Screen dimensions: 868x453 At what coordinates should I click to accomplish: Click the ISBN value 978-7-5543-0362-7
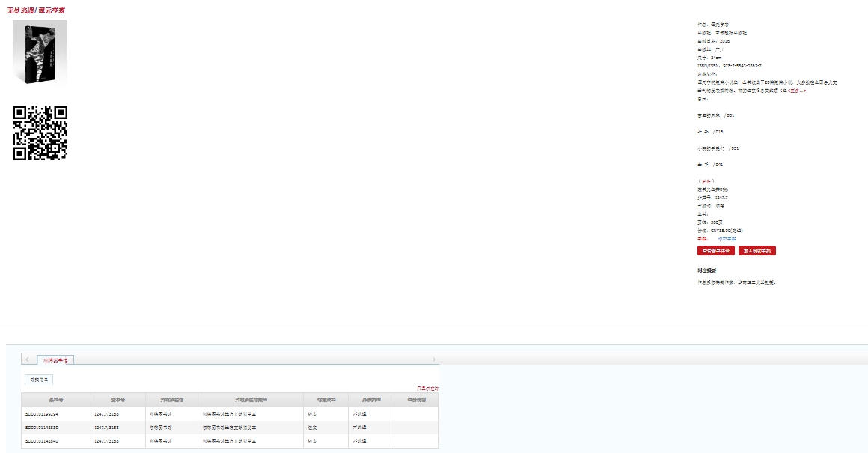pos(742,66)
